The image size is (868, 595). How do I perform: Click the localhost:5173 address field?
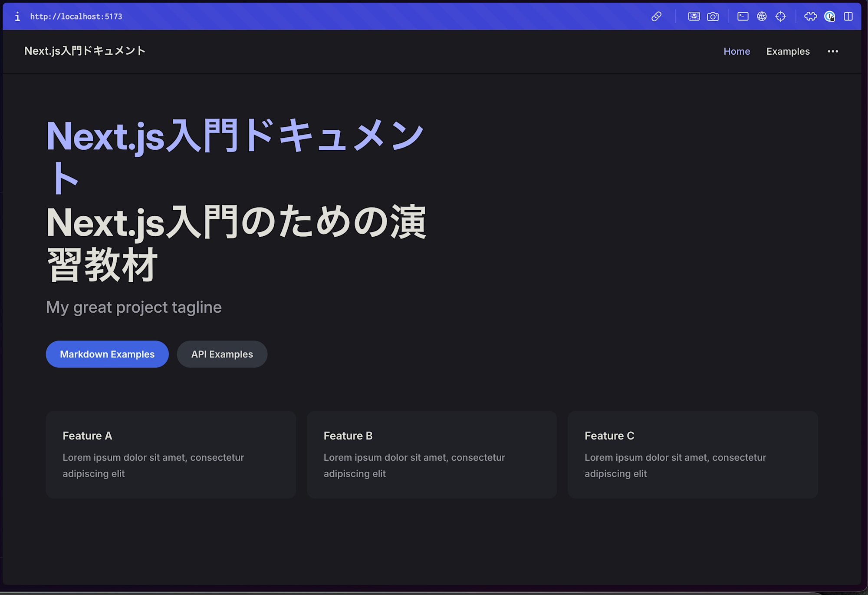click(76, 17)
